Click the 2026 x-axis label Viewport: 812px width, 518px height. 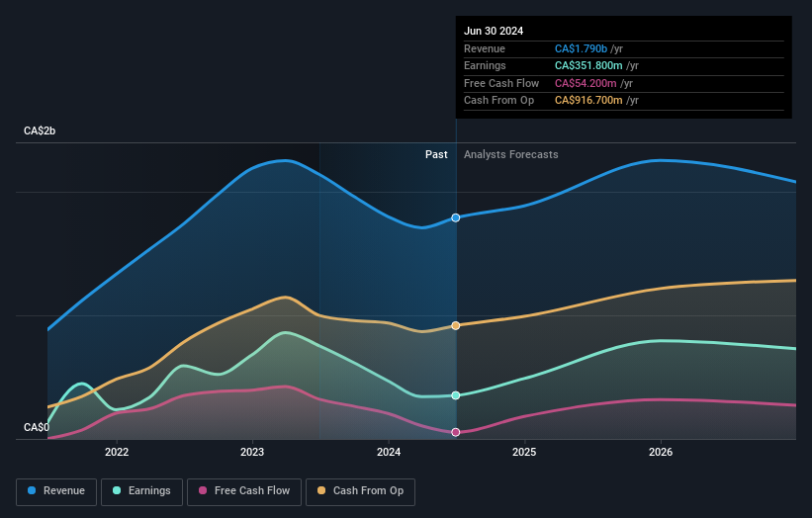(x=661, y=453)
